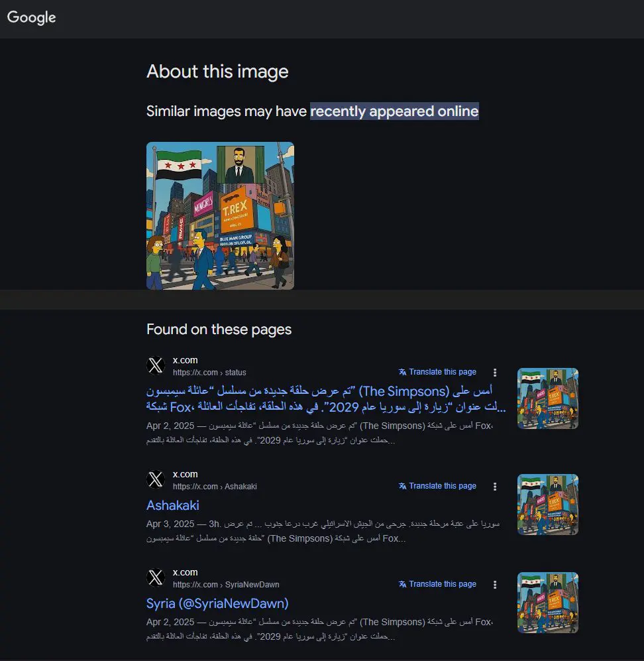
Task: Open the thumbnail beside the first result
Action: click(547, 398)
